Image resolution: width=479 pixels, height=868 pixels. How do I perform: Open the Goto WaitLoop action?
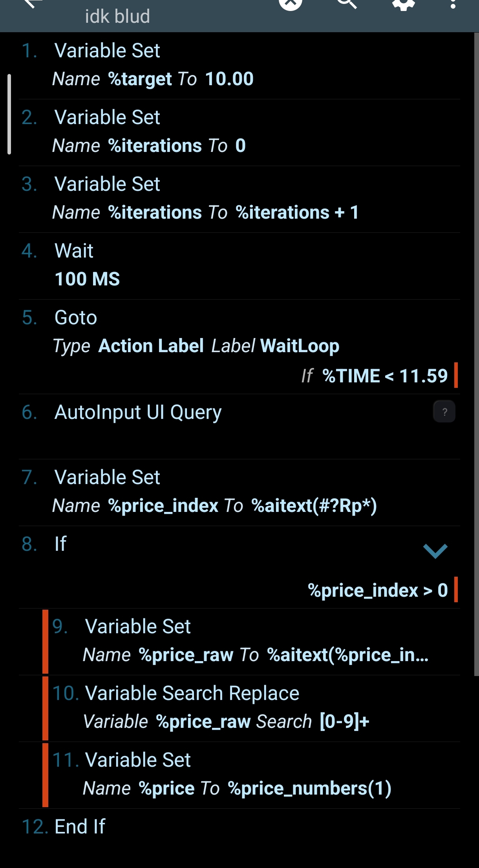239,347
